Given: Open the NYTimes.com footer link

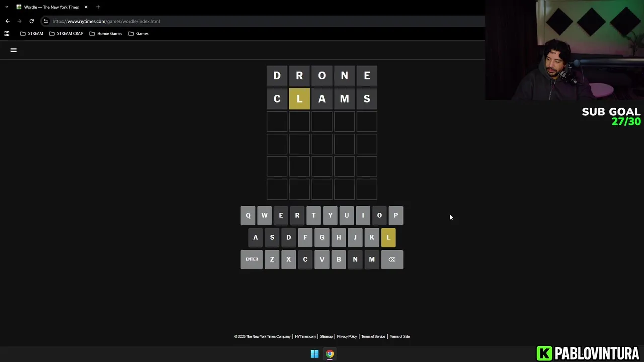Looking at the screenshot, I should pyautogui.click(x=305, y=336).
